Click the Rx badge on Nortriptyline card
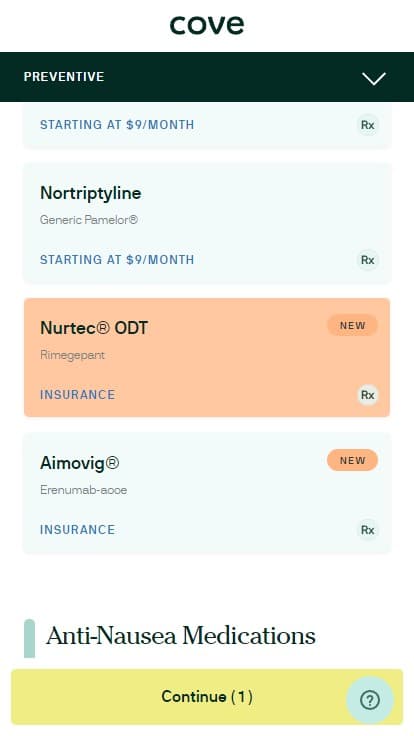The width and height of the screenshot is (414, 736). (x=368, y=260)
